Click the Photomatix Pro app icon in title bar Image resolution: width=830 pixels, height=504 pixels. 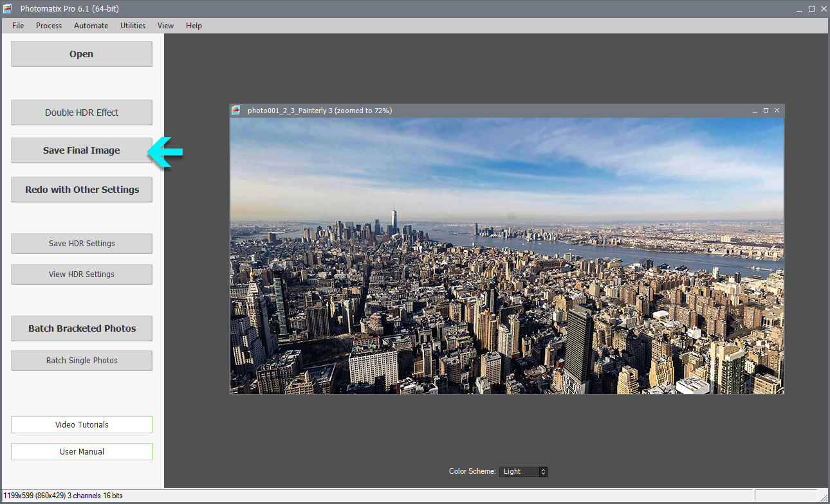8,9
